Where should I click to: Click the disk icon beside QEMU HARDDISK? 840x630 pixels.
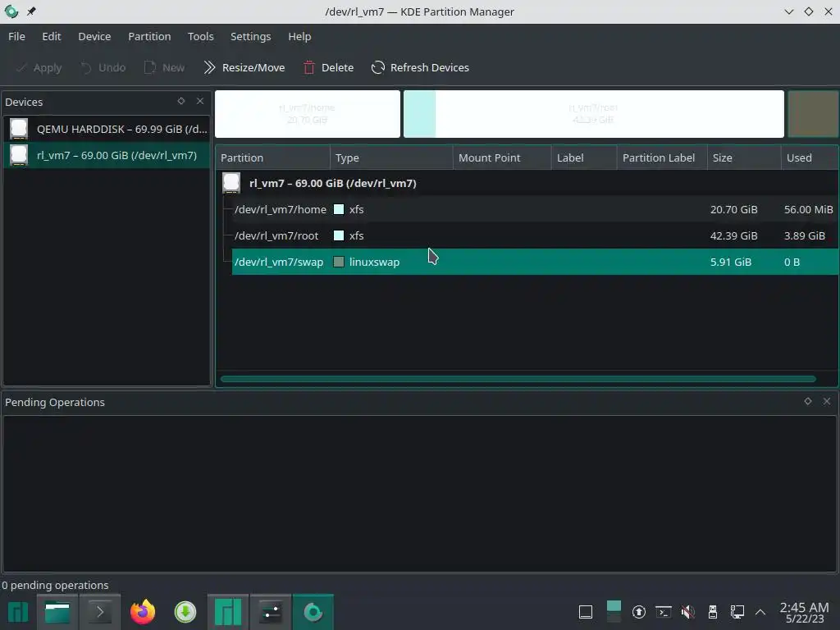tap(19, 129)
